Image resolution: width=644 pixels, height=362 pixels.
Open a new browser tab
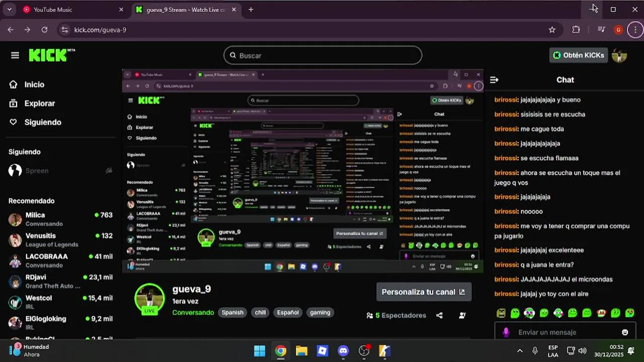pyautogui.click(x=251, y=10)
